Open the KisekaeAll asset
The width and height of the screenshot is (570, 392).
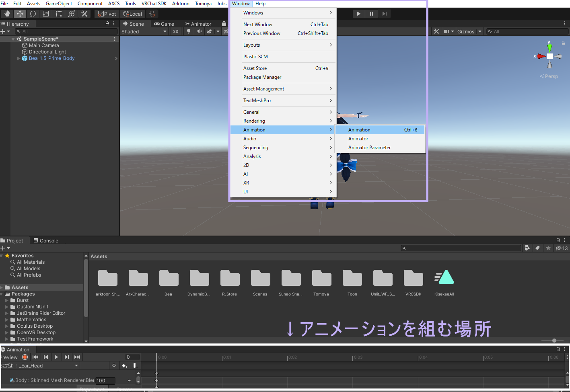[444, 278]
